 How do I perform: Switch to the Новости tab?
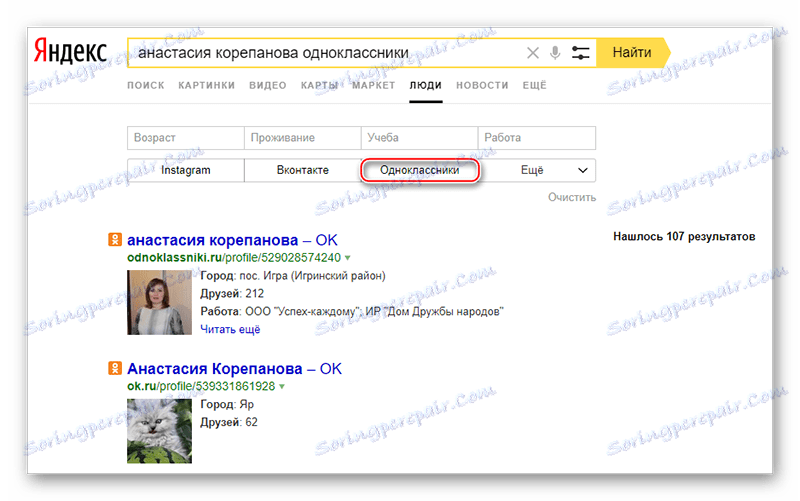point(482,85)
